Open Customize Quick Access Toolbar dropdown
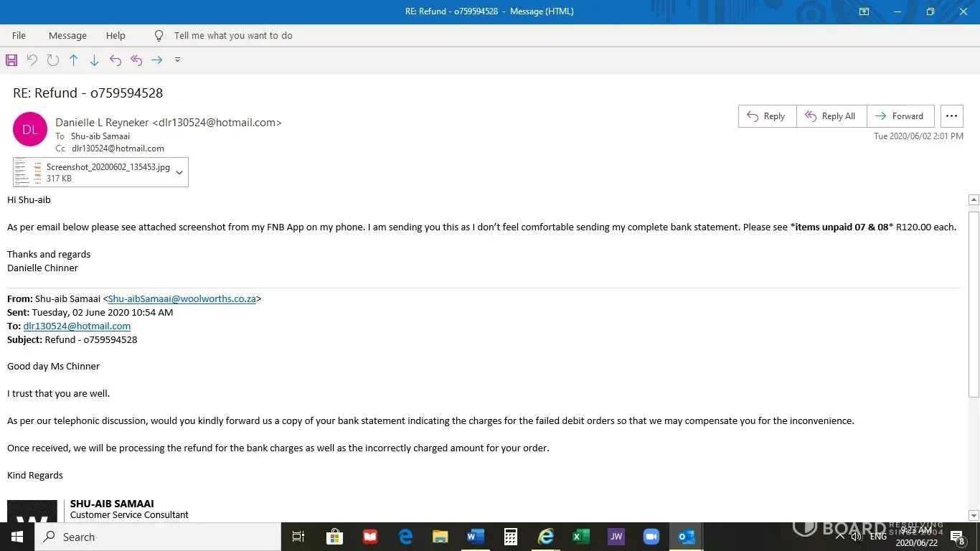The height and width of the screenshot is (551, 980). (x=178, y=60)
